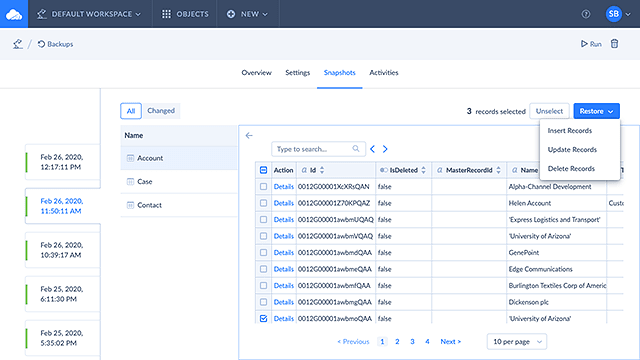Image resolution: width=640 pixels, height=360 pixels.
Task: Open the Objects grid icon
Action: [x=166, y=14]
